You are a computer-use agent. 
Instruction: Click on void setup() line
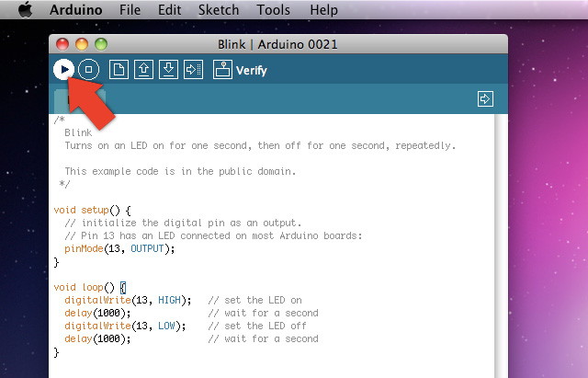click(x=93, y=210)
